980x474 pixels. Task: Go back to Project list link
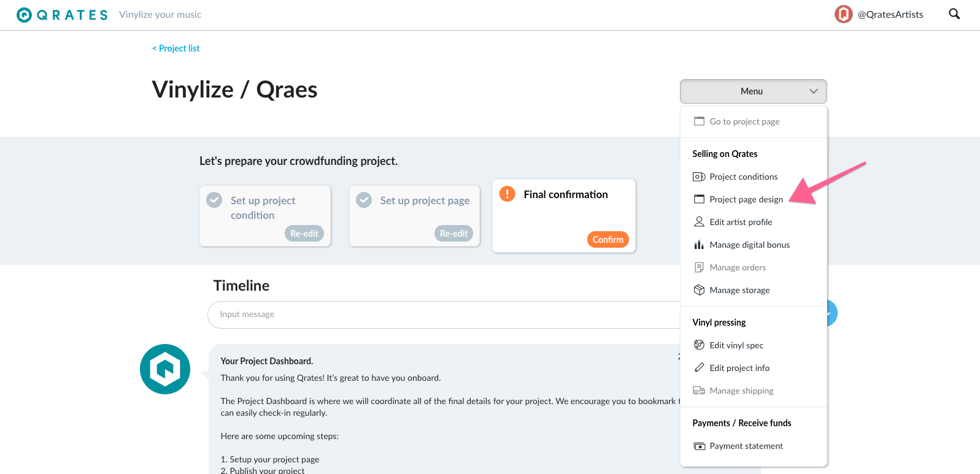pos(176,48)
